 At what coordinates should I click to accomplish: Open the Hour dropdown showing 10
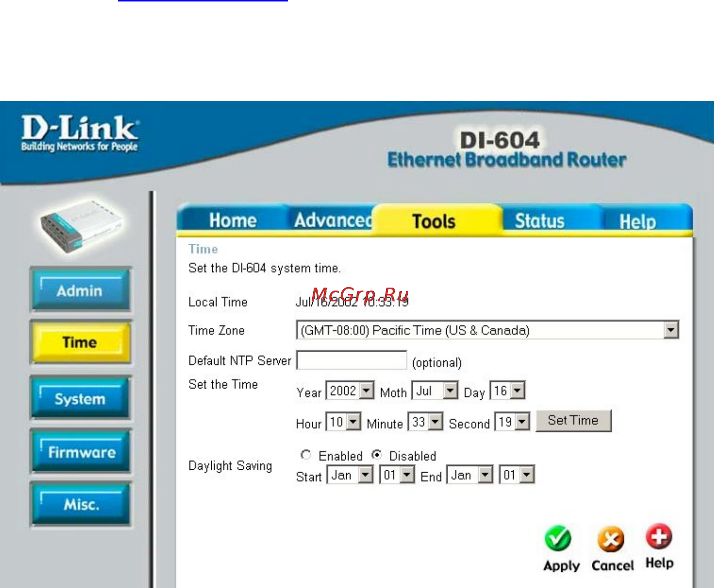tap(344, 422)
